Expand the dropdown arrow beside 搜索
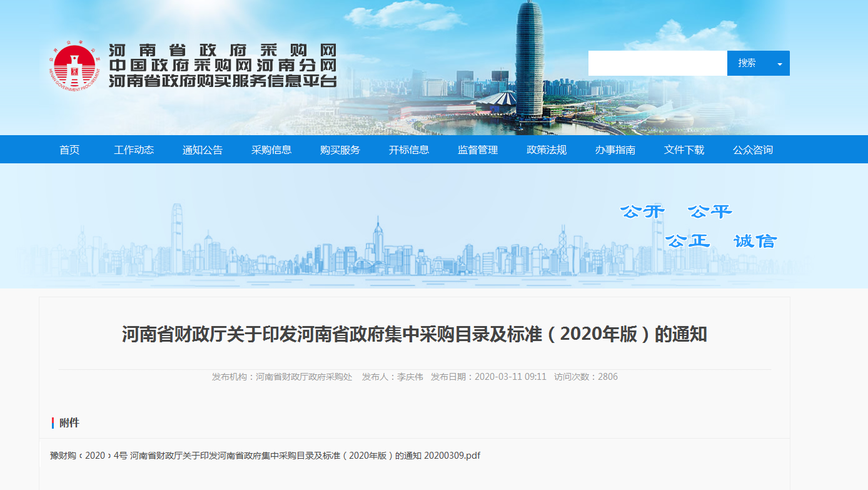This screenshot has height=490, width=868. pyautogui.click(x=779, y=64)
